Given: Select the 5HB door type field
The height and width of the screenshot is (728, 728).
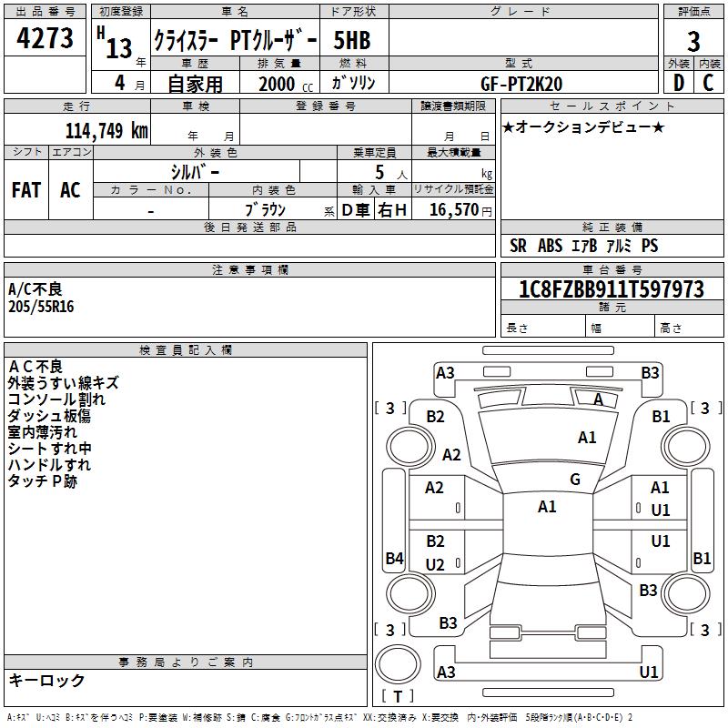Looking at the screenshot, I should 351,40.
